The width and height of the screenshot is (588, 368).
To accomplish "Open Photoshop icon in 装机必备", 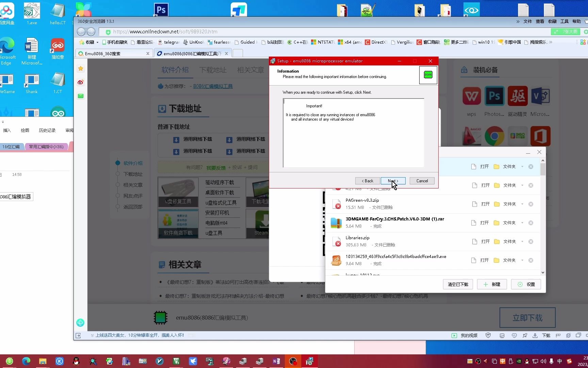I will click(x=494, y=96).
